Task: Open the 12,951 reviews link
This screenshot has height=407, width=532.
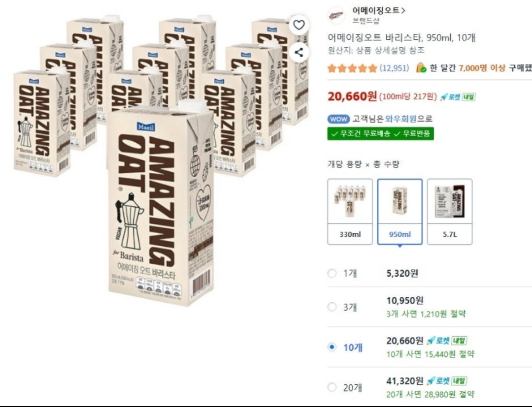Action: (x=394, y=68)
